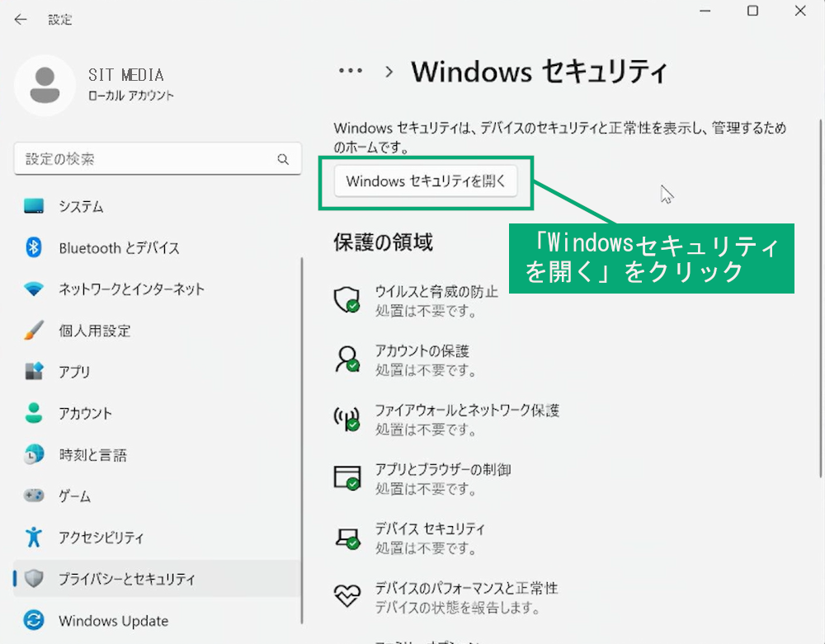Open ネットワークとインターネット settings

coord(157,289)
